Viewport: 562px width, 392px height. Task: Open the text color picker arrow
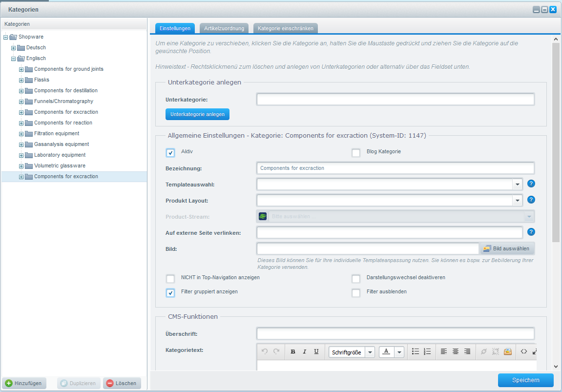click(x=399, y=352)
